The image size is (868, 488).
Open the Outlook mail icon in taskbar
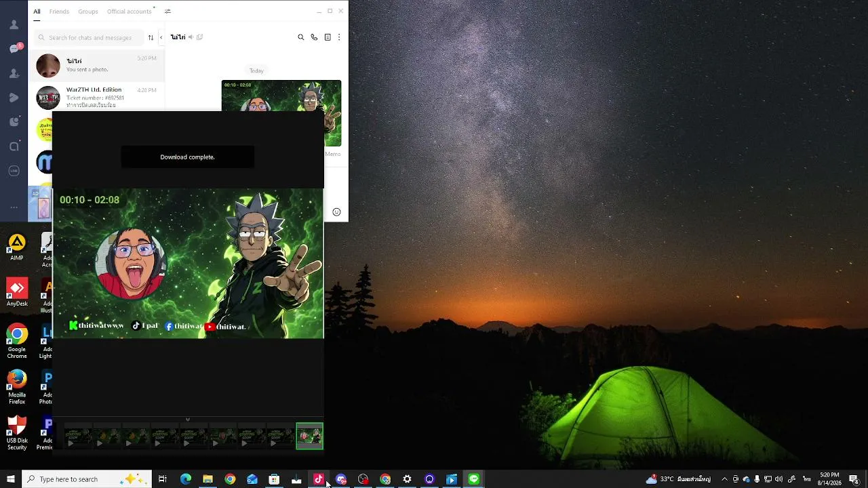coord(252,479)
